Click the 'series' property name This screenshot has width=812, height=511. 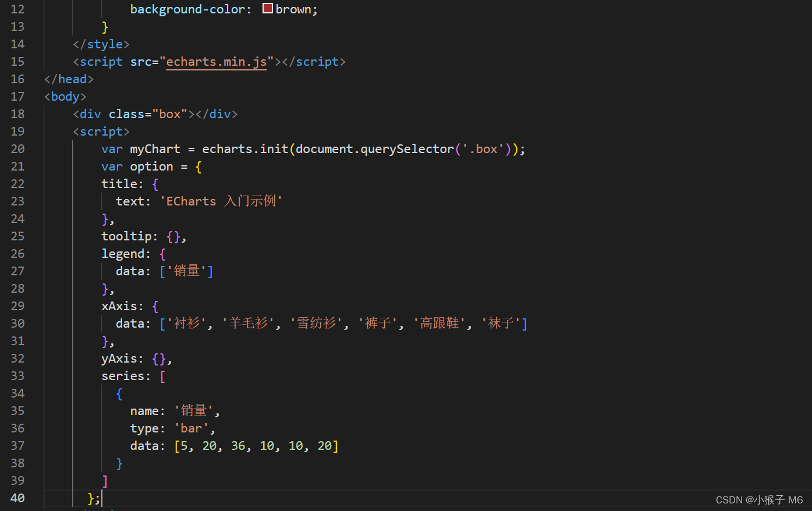point(123,376)
